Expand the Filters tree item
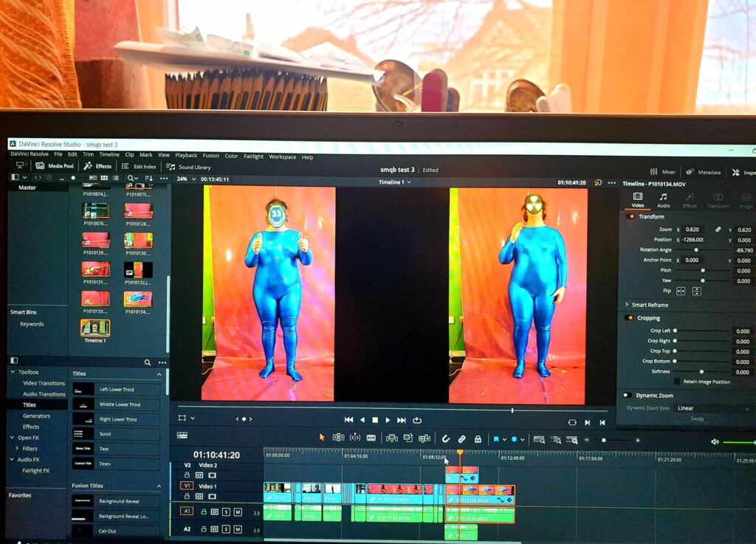This screenshot has height=544, width=756. [x=17, y=449]
